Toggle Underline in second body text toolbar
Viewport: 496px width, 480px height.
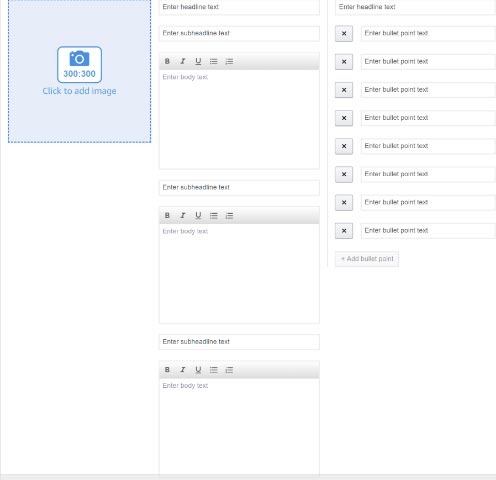coord(198,216)
